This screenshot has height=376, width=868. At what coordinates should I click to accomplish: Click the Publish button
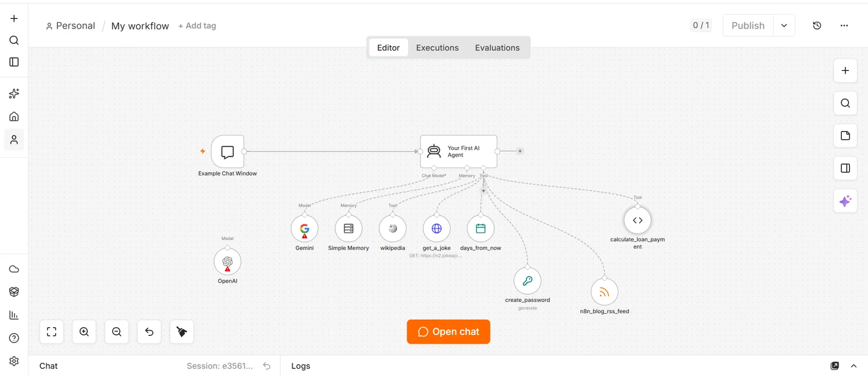click(748, 25)
